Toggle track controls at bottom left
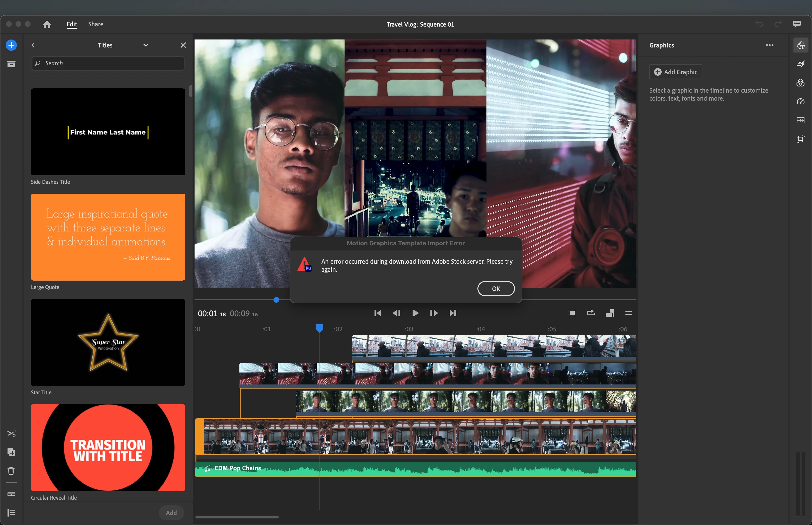This screenshot has width=812, height=525. (11, 513)
